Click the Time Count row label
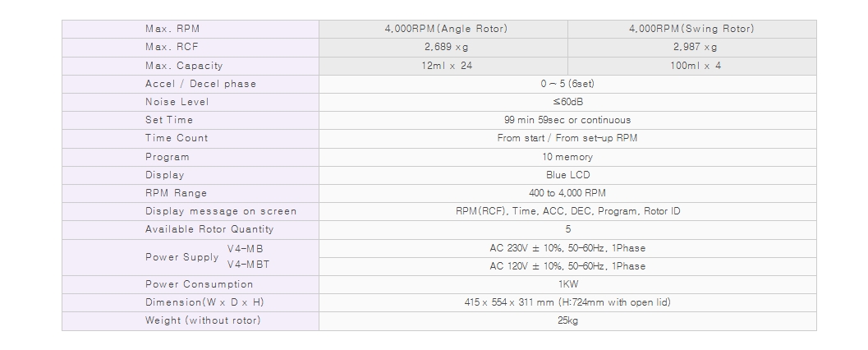This screenshot has height=350, width=868. point(176,138)
